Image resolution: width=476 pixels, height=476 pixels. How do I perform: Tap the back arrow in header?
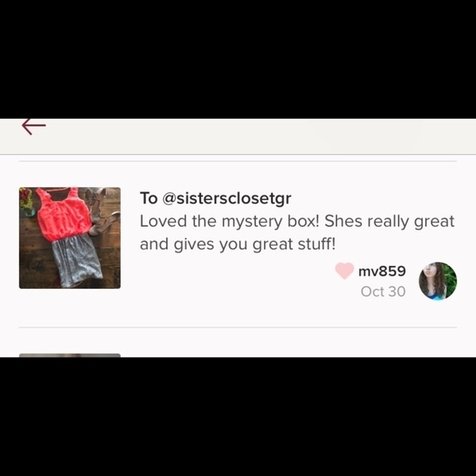point(34,126)
